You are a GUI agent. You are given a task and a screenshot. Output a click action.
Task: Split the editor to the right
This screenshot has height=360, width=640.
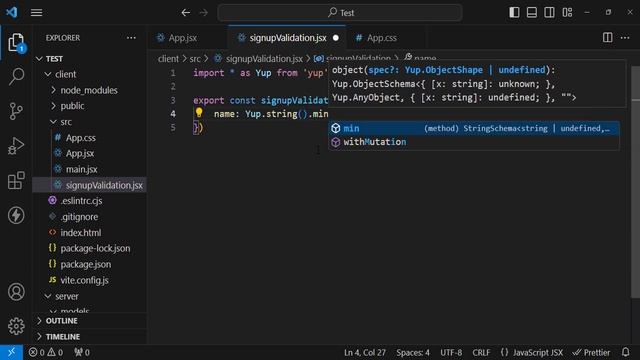click(607, 38)
